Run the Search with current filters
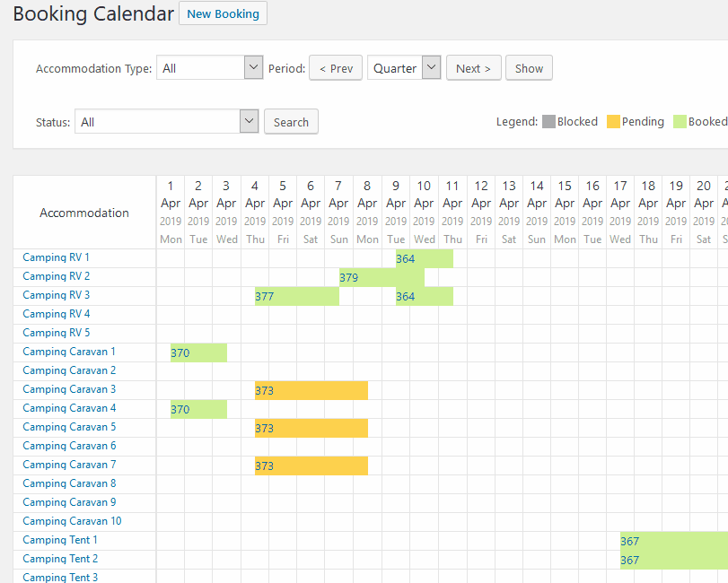 pos(291,121)
